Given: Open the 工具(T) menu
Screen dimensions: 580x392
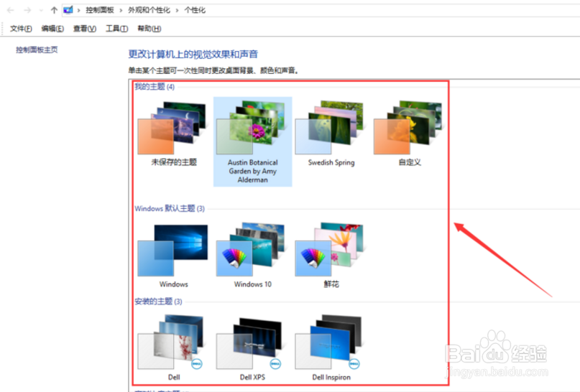Looking at the screenshot, I should pyautogui.click(x=117, y=29).
